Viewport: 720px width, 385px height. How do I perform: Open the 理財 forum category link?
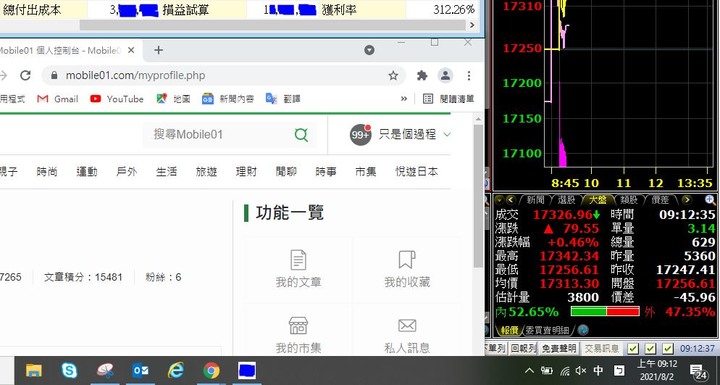pos(246,172)
